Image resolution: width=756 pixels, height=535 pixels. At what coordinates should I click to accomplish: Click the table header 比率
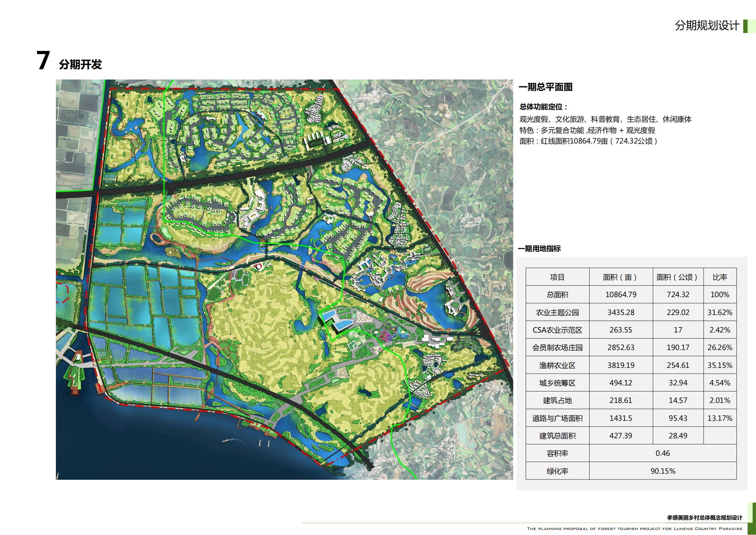point(720,277)
